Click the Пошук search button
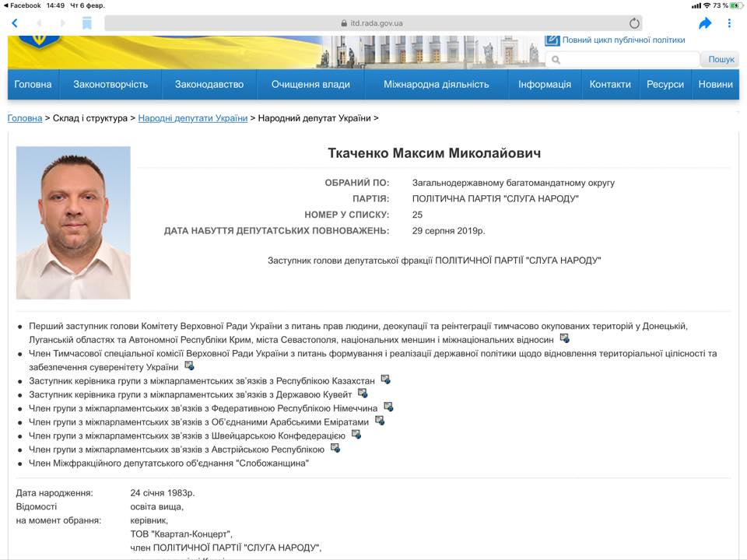This screenshot has width=747, height=560. 721,60
